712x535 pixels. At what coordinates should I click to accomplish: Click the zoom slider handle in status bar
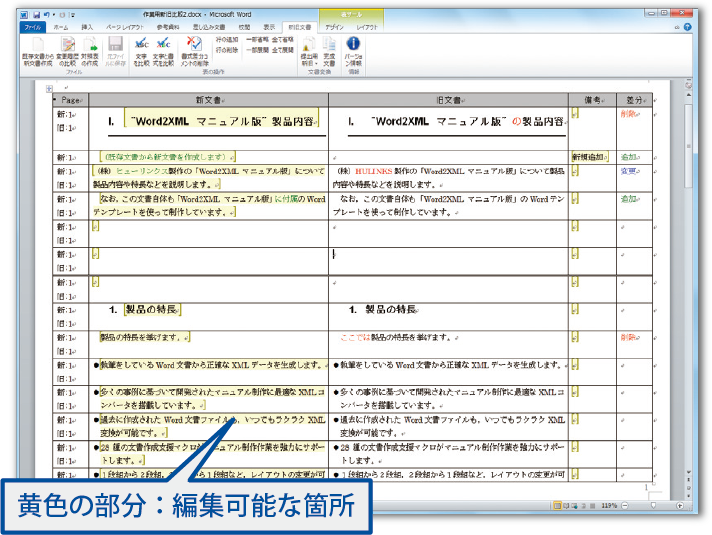(x=652, y=506)
